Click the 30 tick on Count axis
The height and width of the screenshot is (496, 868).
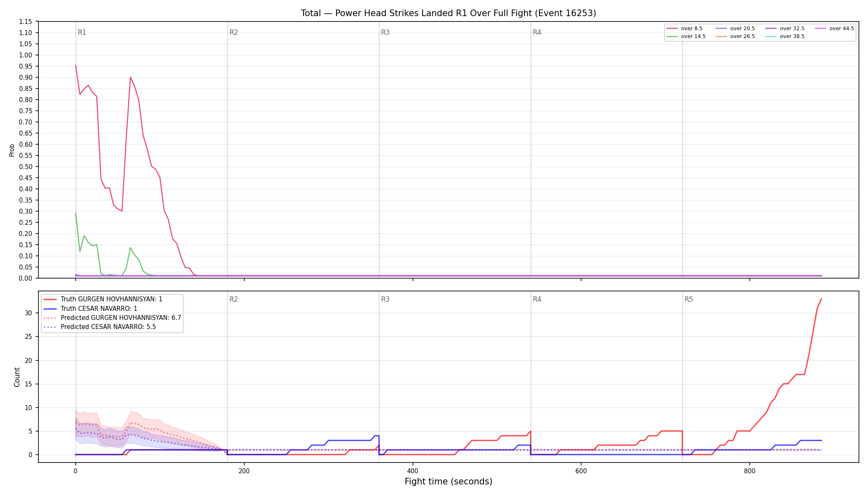pyautogui.click(x=28, y=313)
